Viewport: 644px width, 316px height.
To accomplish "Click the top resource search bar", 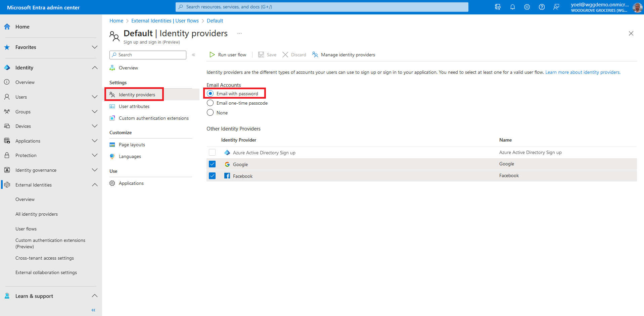I will [322, 7].
